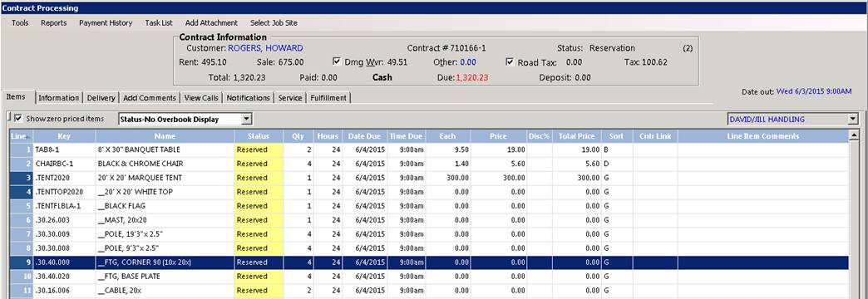Image resolution: width=868 pixels, height=299 pixels.
Task: Open the Status-No Overbook Display dropdown
Action: click(x=248, y=120)
